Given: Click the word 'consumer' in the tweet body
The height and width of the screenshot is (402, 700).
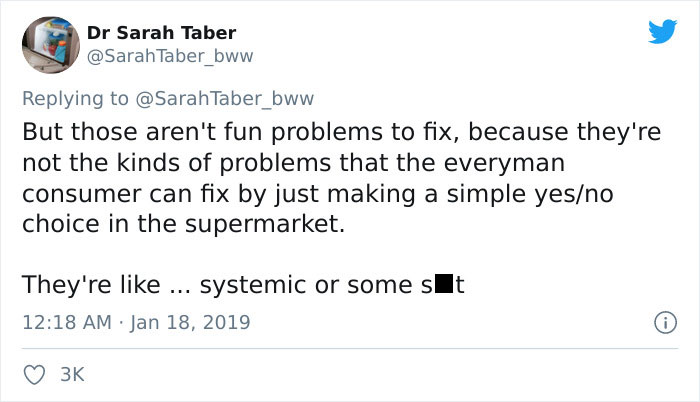Looking at the screenshot, I should point(82,195).
